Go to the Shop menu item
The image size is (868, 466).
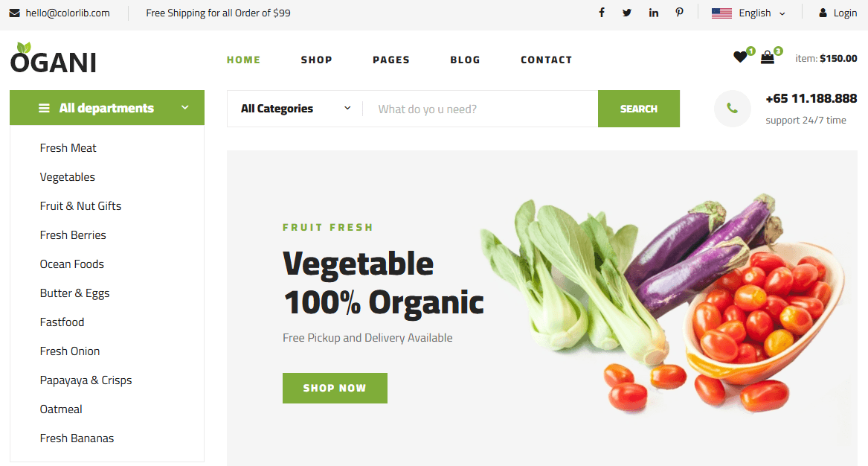click(317, 60)
